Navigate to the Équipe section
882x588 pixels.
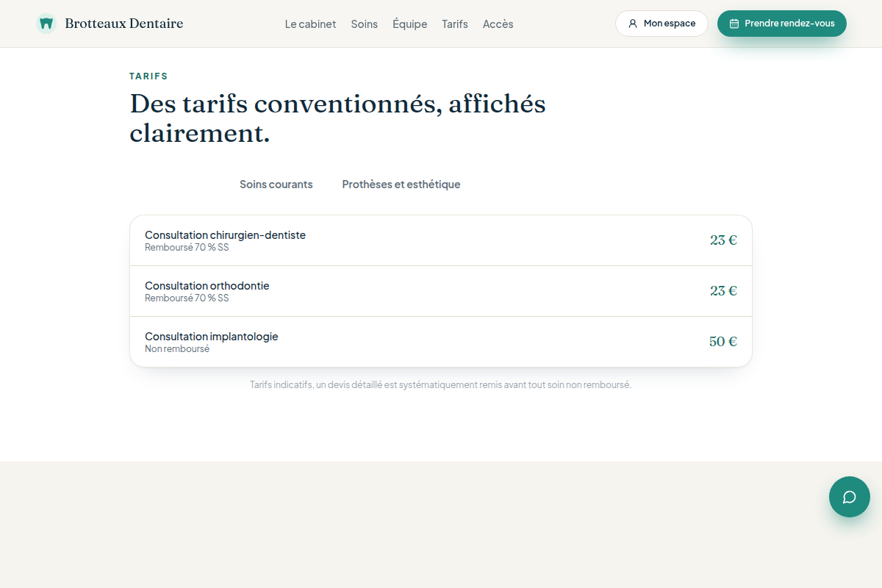point(410,24)
